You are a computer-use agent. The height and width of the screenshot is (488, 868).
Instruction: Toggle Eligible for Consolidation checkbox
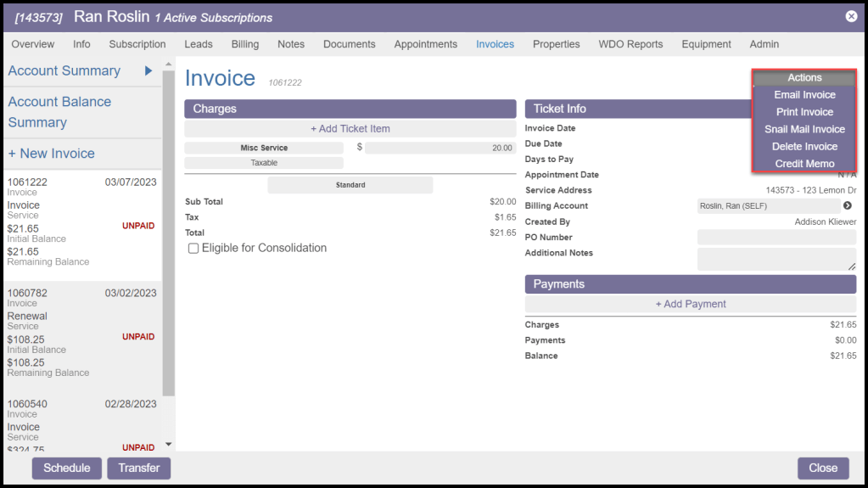(193, 249)
